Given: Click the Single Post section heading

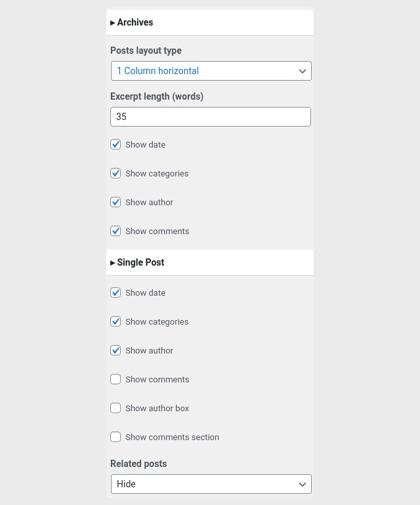Looking at the screenshot, I should (x=140, y=262).
